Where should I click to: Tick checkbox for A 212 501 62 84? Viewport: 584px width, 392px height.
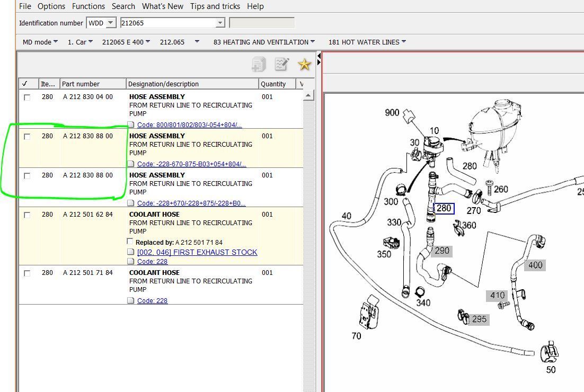(x=27, y=215)
